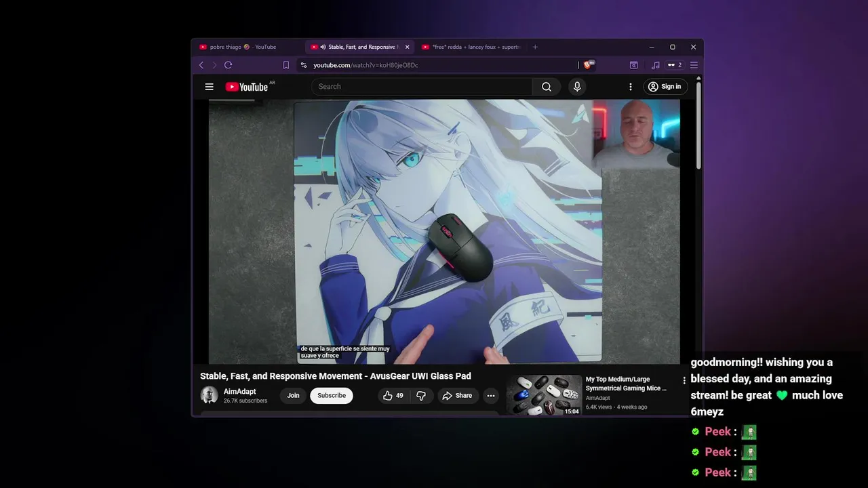The width and height of the screenshot is (868, 488).
Task: Click the video title text
Action: point(336,376)
